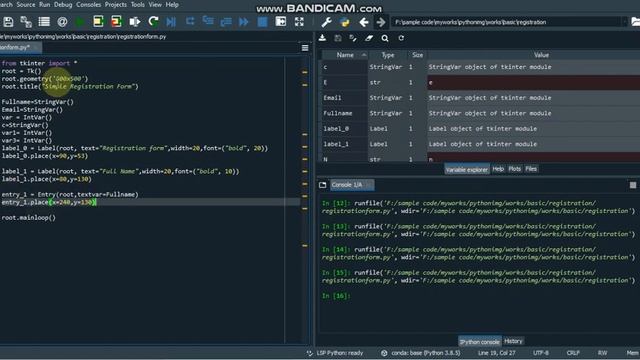Viewport: 640px width, 360px height.
Task: Switch to the History tab
Action: click(513, 341)
